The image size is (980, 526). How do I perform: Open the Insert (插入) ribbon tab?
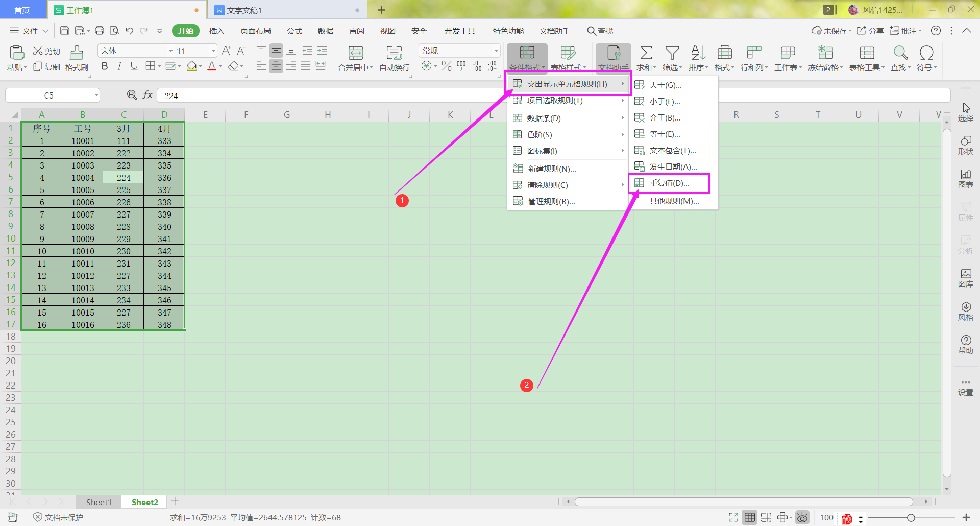pos(216,31)
